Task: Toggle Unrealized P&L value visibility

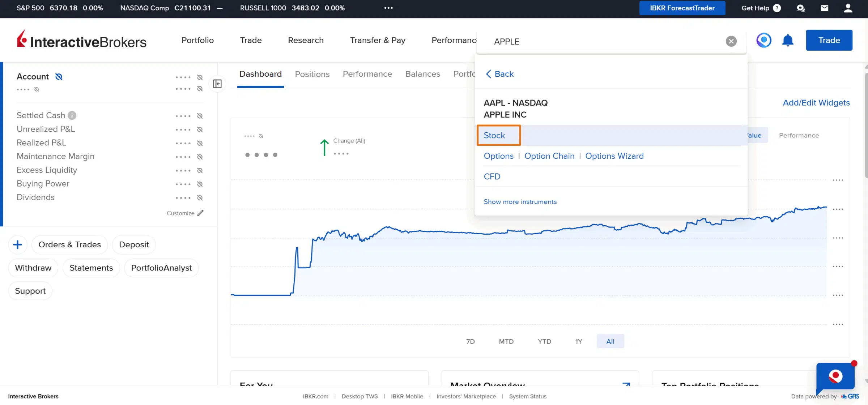Action: tap(200, 129)
